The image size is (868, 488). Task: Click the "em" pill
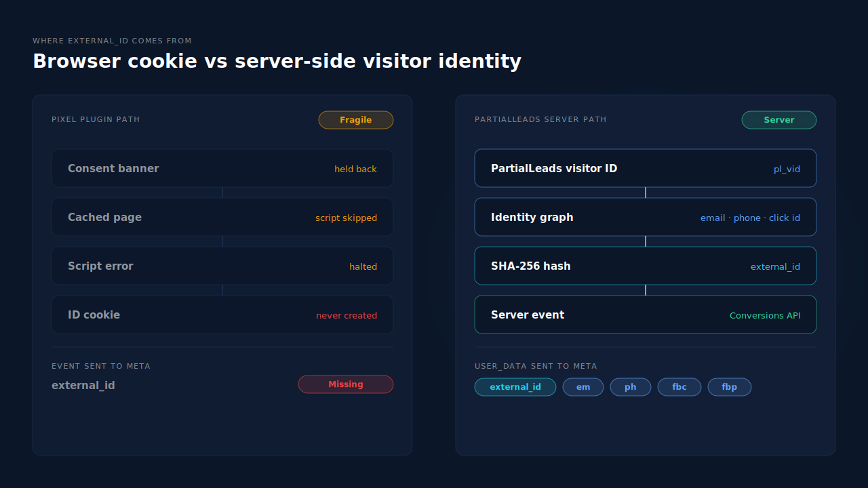583,387
